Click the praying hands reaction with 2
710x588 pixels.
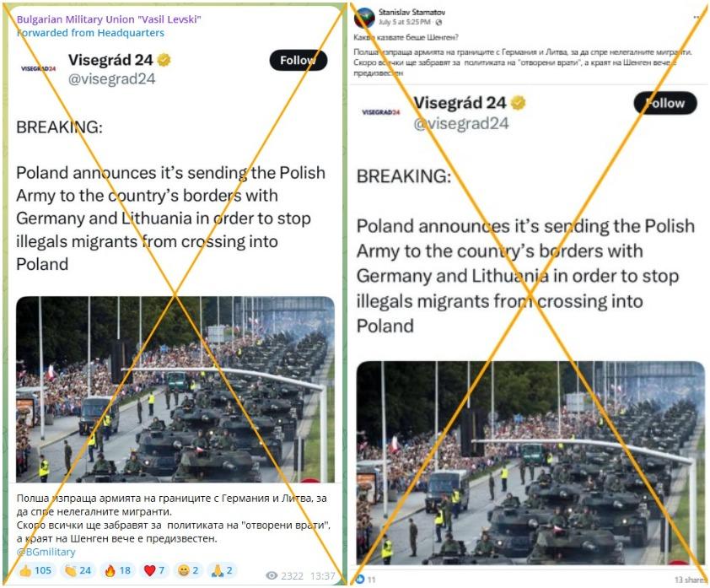click(x=223, y=570)
